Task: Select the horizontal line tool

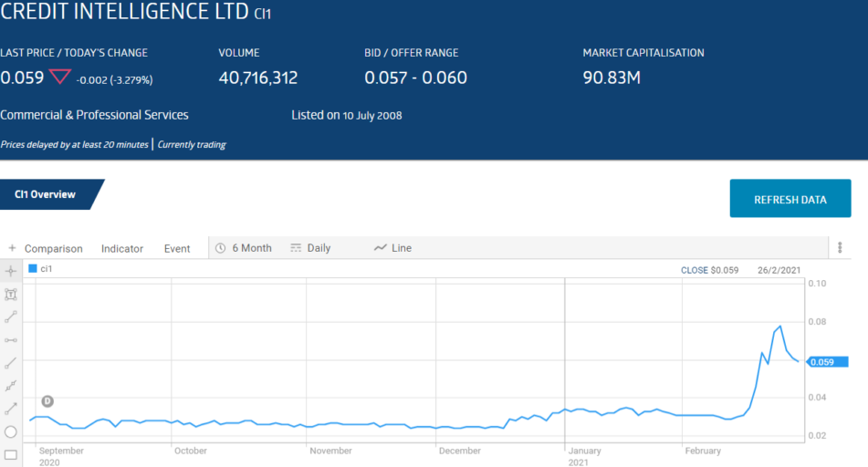Action: click(x=11, y=340)
